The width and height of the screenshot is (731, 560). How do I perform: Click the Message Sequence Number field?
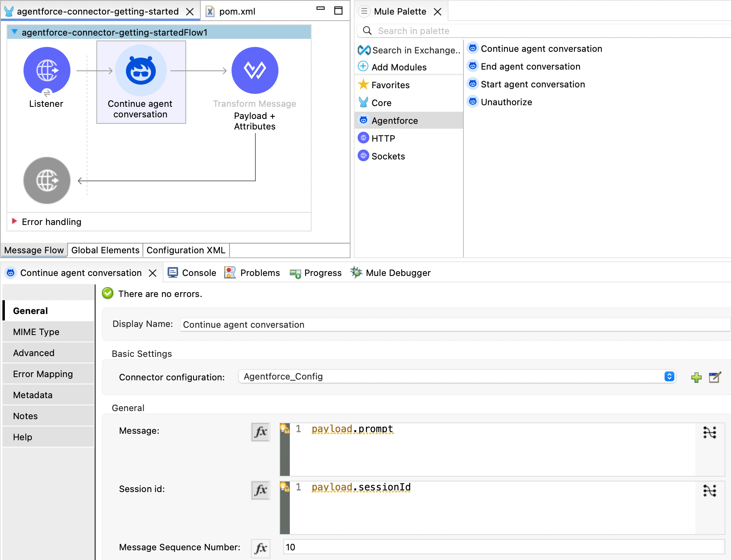(504, 547)
